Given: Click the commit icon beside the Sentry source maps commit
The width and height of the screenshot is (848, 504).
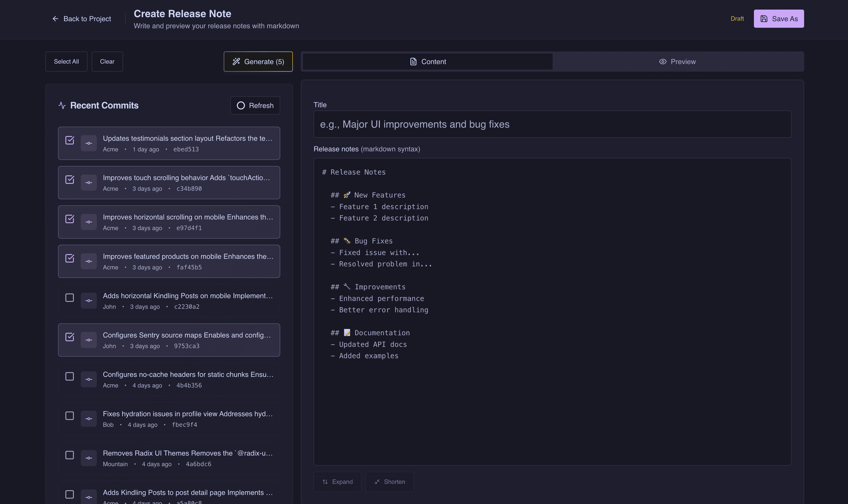Looking at the screenshot, I should [x=89, y=340].
